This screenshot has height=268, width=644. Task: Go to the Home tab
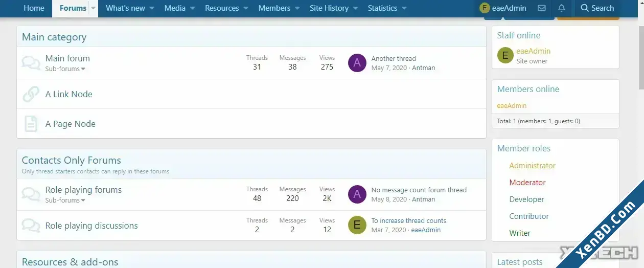pos(34,8)
